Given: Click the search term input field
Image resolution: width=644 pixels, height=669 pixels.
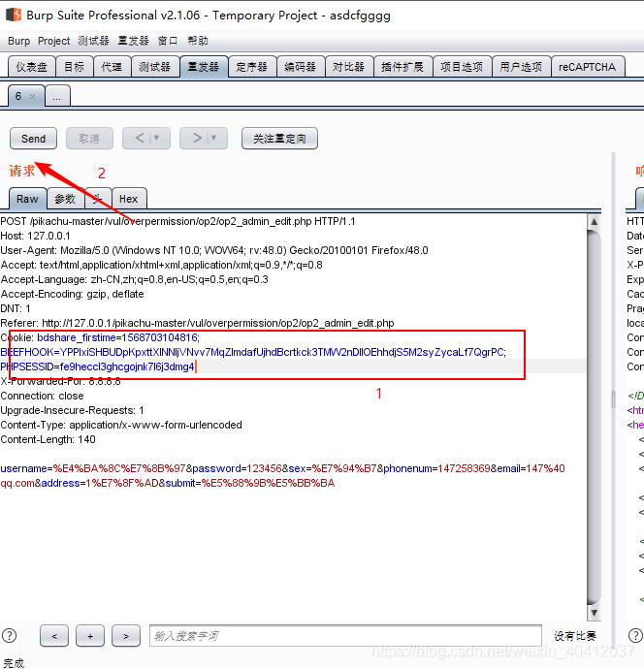Looking at the screenshot, I should coord(345,636).
